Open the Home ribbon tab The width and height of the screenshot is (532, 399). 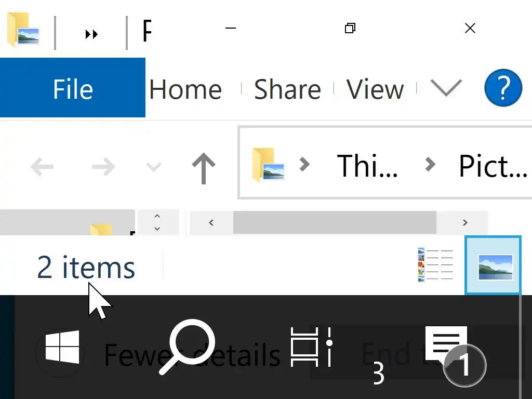(x=185, y=89)
